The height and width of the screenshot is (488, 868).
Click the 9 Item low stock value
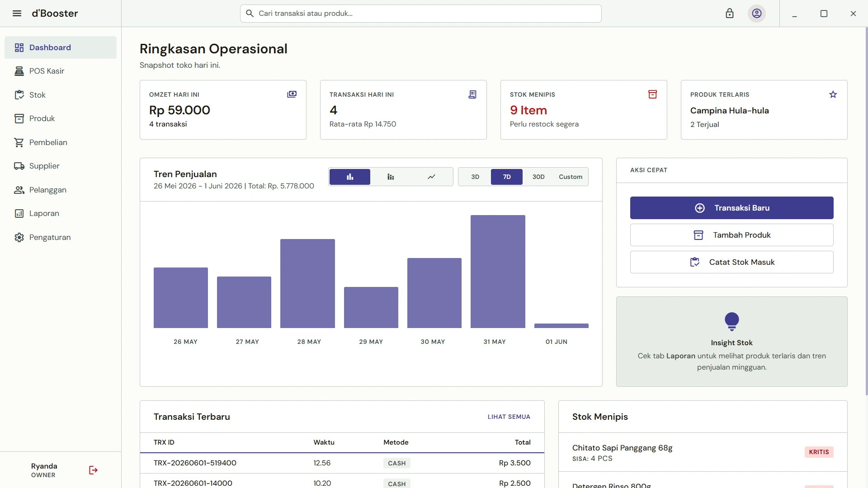[528, 110]
